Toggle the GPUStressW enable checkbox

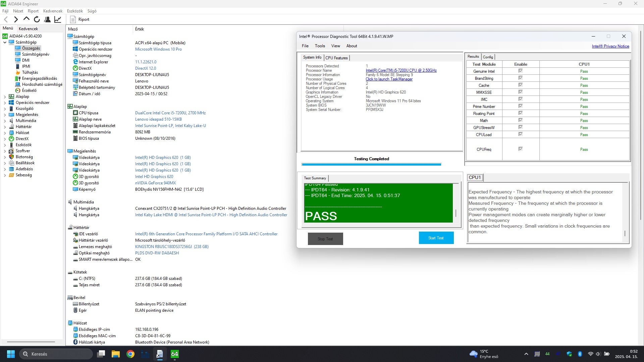click(x=521, y=127)
